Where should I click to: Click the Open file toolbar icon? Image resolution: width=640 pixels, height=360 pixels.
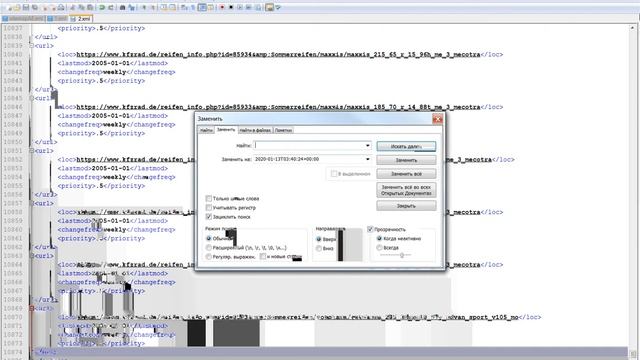coord(17,7)
